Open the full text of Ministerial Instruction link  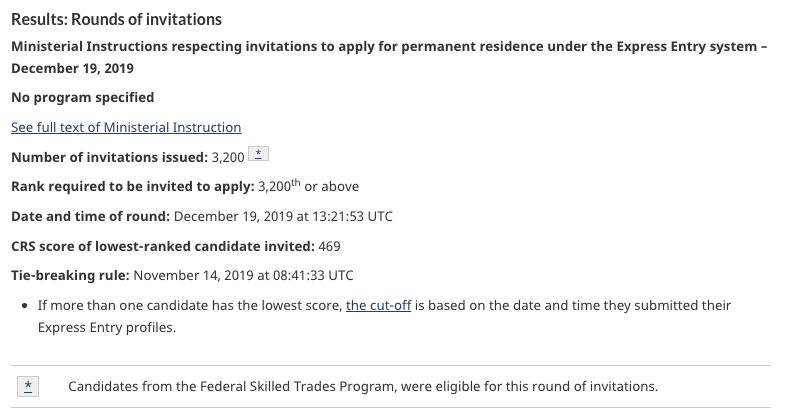coord(126,127)
